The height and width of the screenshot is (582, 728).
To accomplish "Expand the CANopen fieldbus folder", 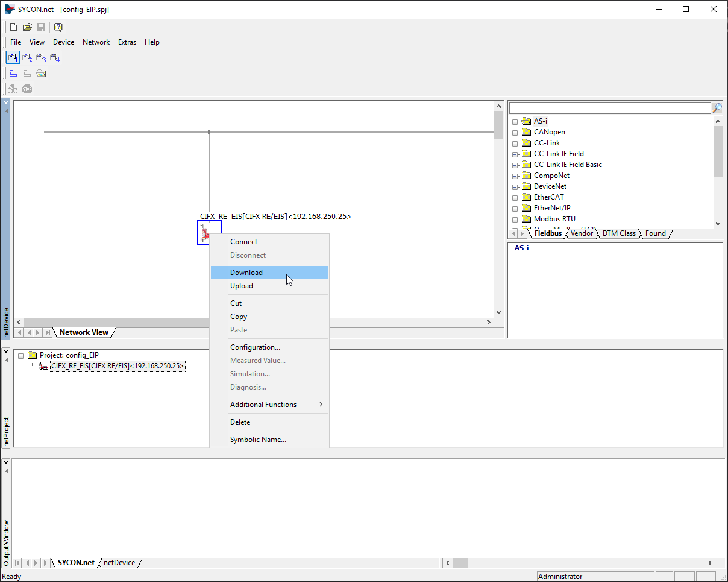I will coord(515,133).
